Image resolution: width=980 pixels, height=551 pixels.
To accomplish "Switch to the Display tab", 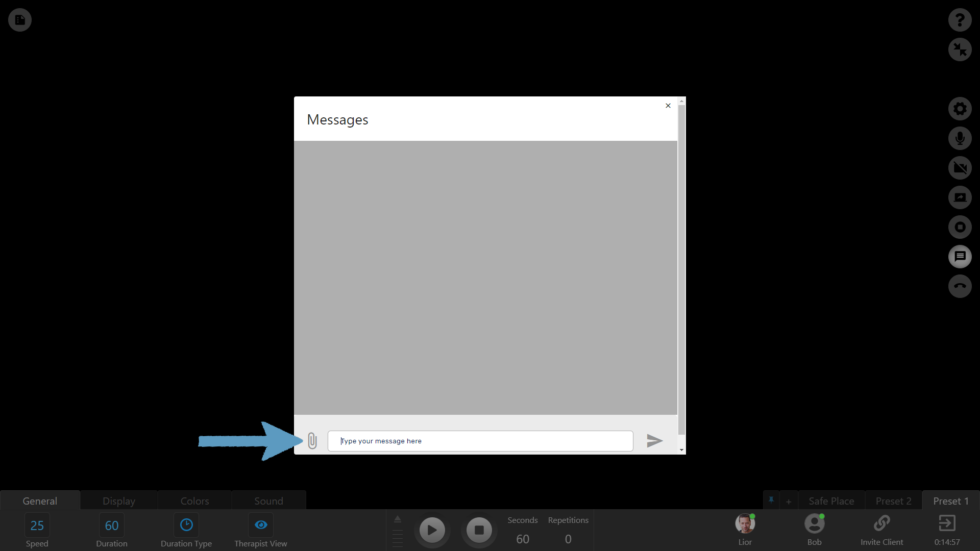I will pyautogui.click(x=119, y=501).
